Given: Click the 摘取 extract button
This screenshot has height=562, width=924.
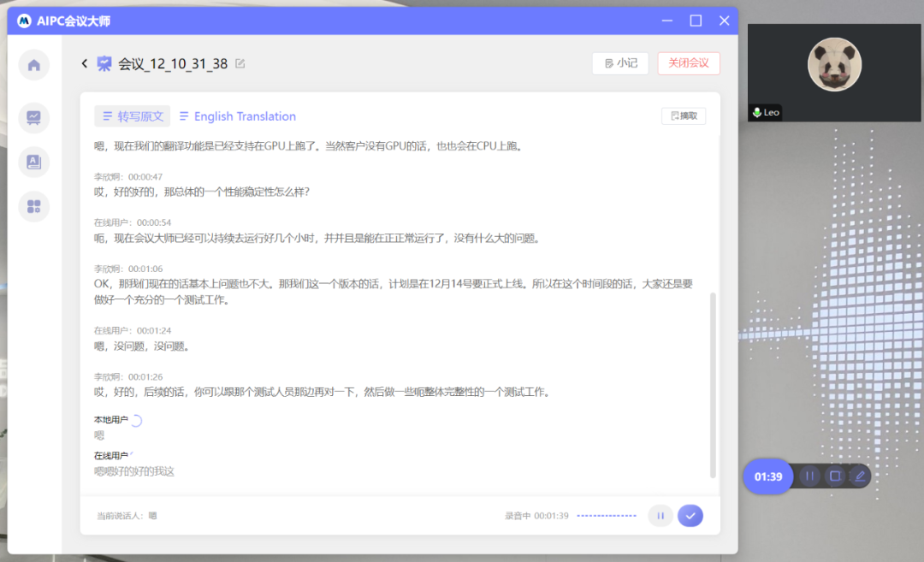Looking at the screenshot, I should (684, 116).
